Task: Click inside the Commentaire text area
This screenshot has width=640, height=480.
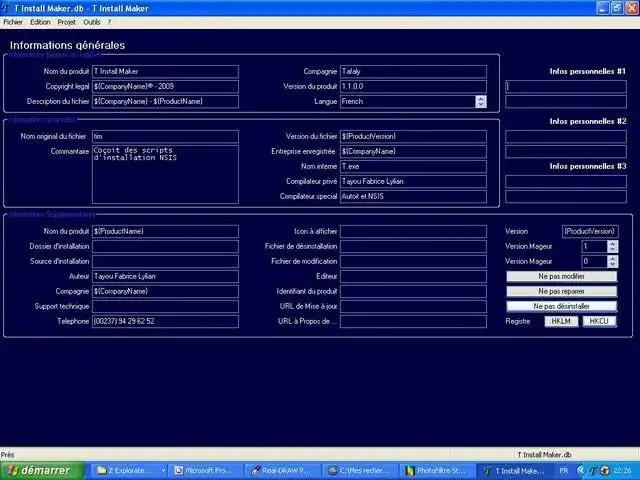Action: tap(165, 174)
